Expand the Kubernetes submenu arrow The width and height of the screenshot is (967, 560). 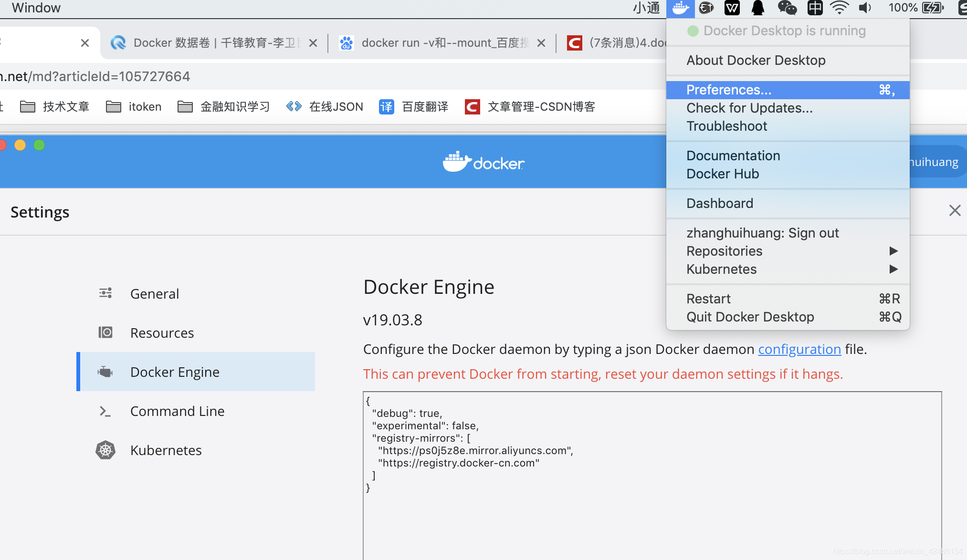[x=893, y=269]
